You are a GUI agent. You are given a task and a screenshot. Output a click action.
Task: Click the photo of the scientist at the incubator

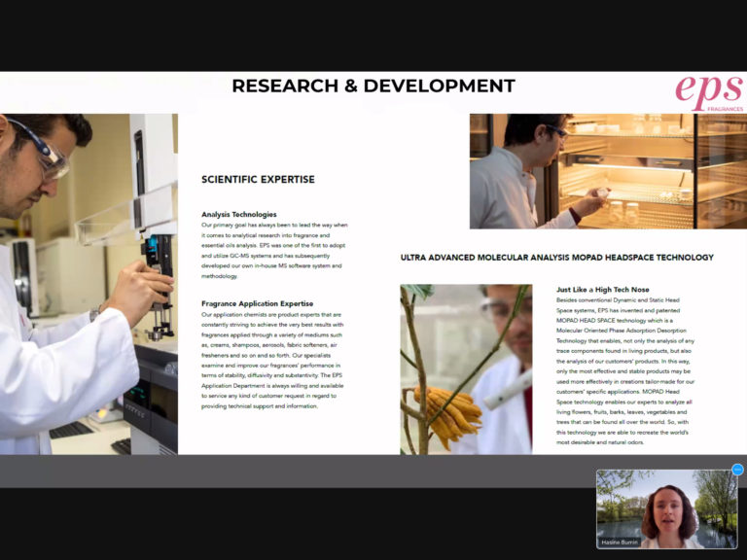pos(608,171)
